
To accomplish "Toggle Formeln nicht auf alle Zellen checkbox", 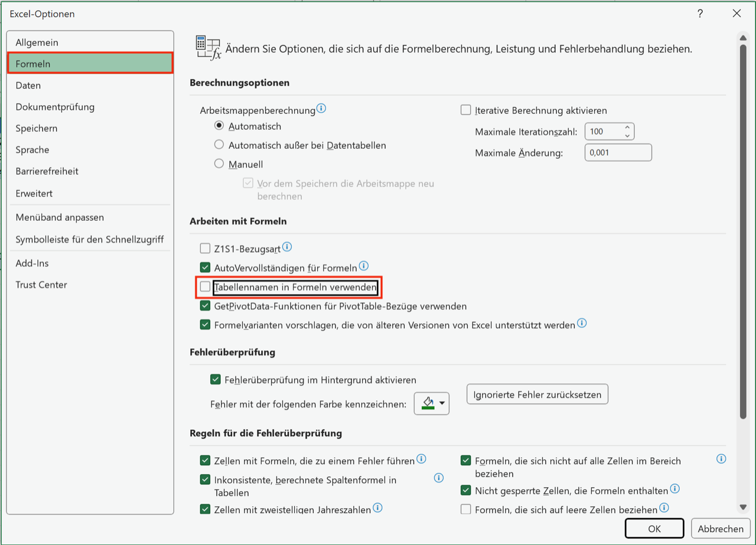I will click(465, 461).
